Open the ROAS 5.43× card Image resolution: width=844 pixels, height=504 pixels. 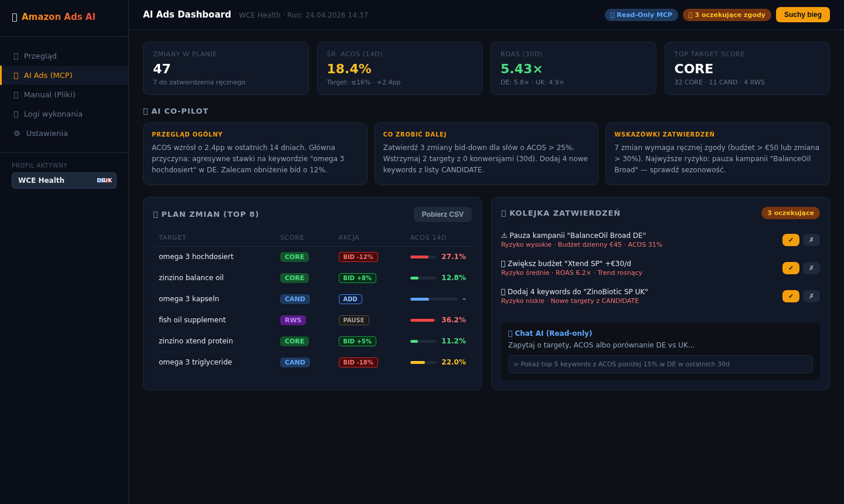click(573, 68)
